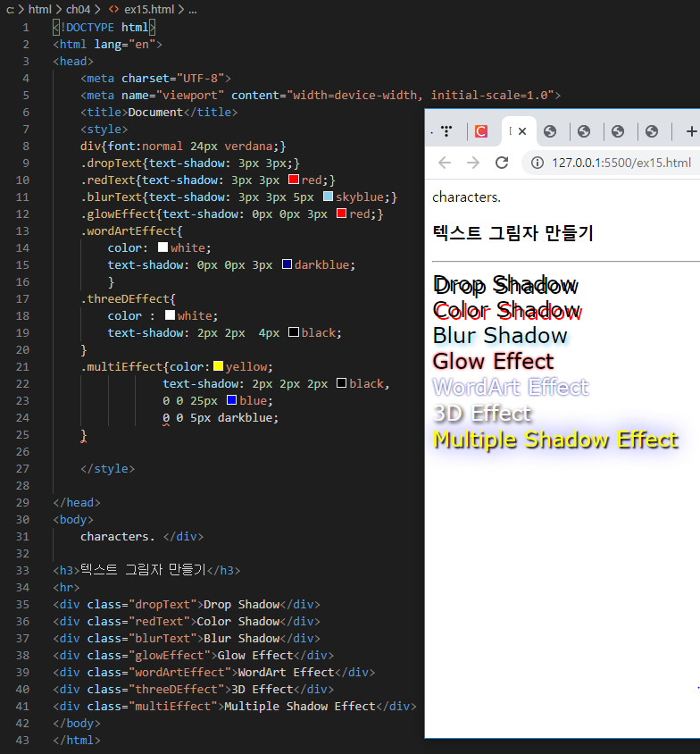
Task: Click 'WordArt Effect' text in the browser
Action: 511,387
